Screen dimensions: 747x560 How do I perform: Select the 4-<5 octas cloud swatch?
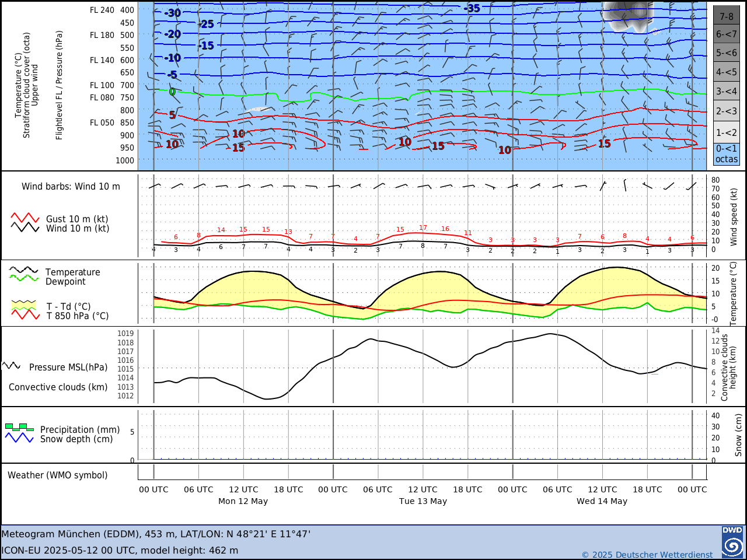click(x=727, y=72)
